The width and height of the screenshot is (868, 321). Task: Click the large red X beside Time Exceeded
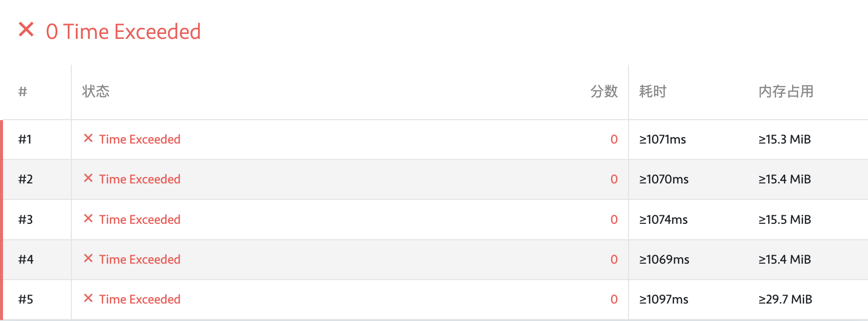(26, 29)
